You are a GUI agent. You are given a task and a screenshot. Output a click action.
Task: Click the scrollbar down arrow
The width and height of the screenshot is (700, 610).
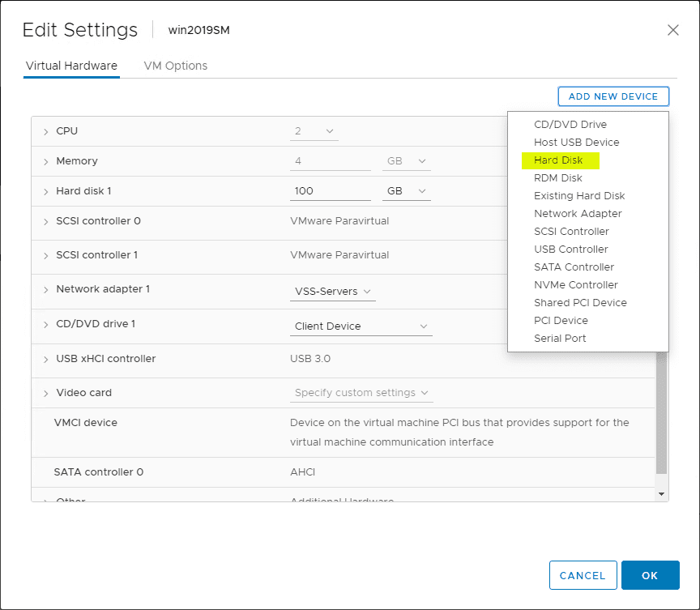[662, 493]
